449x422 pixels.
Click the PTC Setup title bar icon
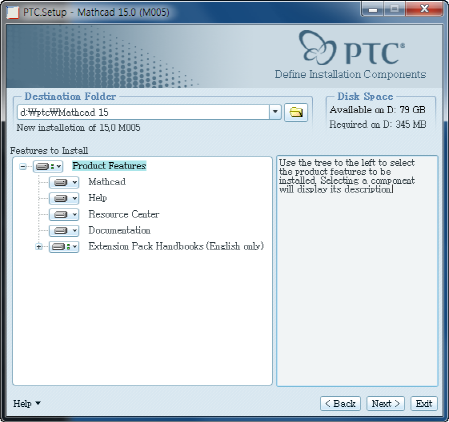click(x=13, y=12)
